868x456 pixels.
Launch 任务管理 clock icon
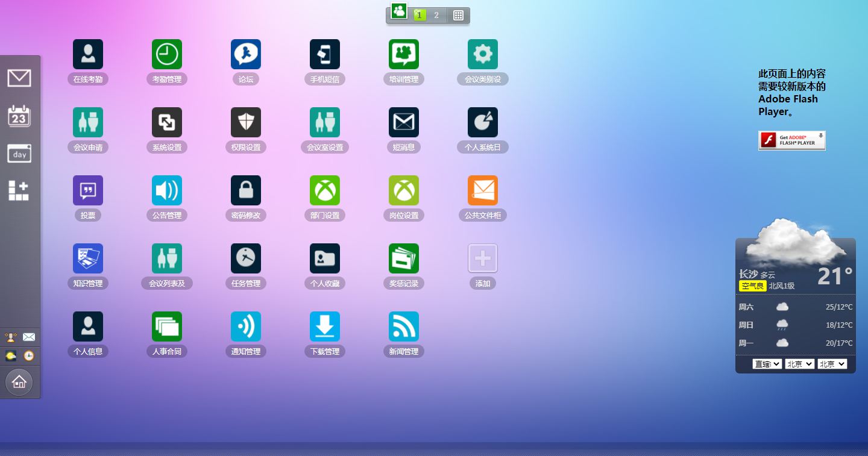[246, 258]
